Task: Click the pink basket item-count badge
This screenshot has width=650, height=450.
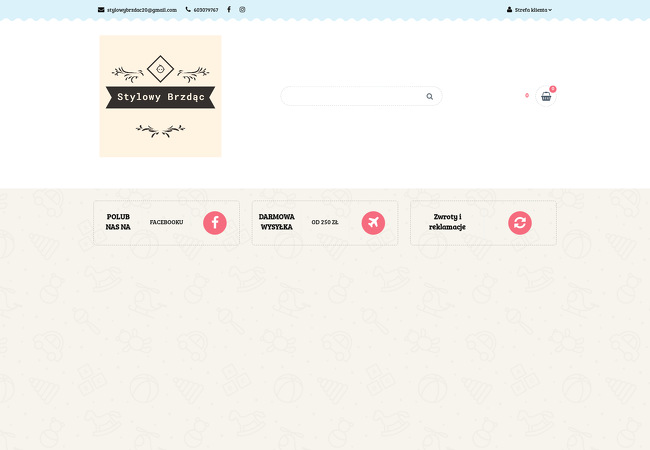Action: pos(553,89)
